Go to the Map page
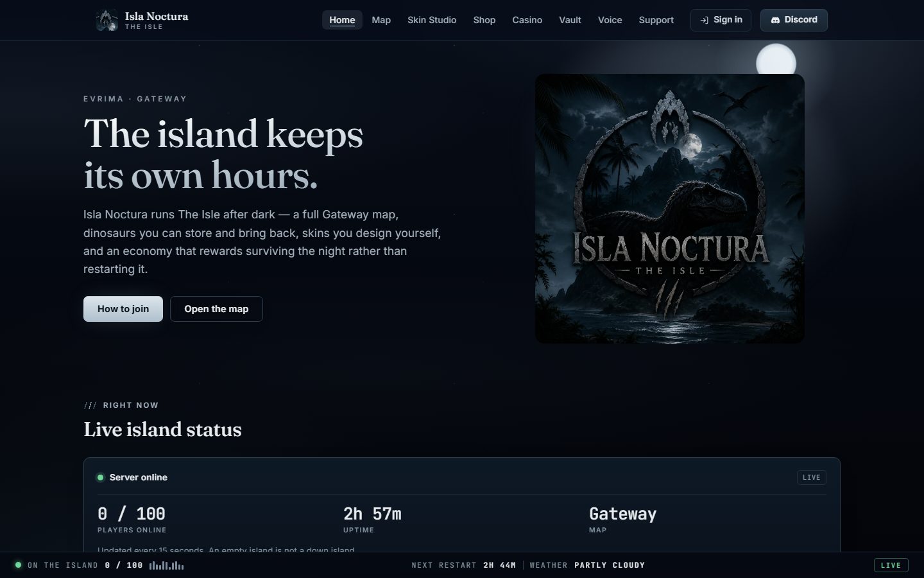 381,20
